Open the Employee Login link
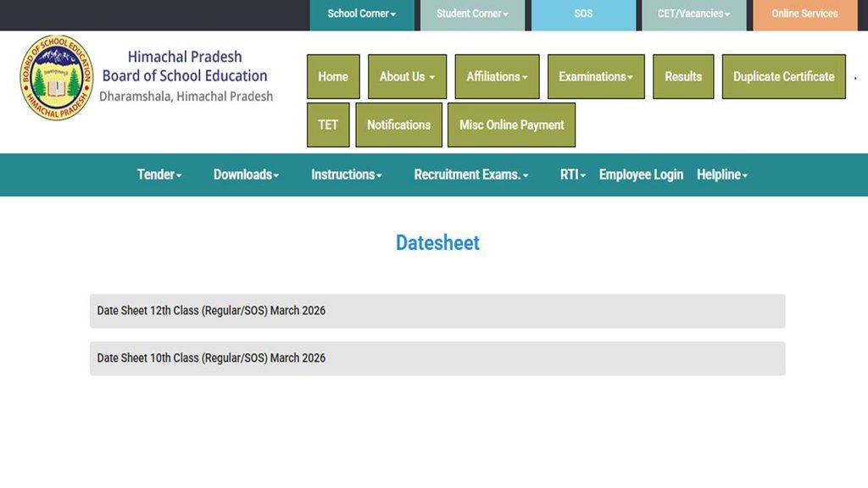Screen dimensions: 868x488 tap(641, 175)
